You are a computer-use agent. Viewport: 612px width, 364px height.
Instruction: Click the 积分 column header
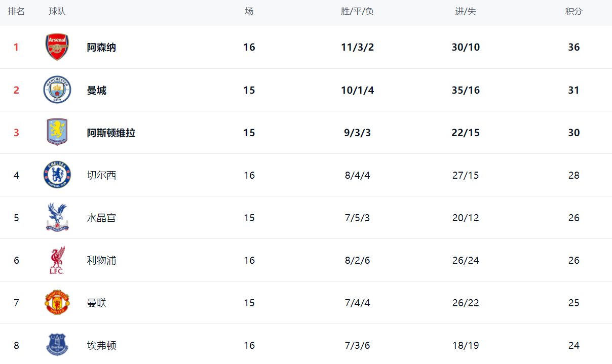(x=573, y=12)
